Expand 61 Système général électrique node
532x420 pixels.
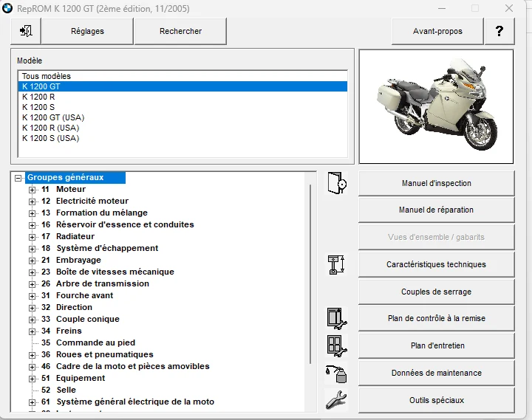tap(32, 402)
